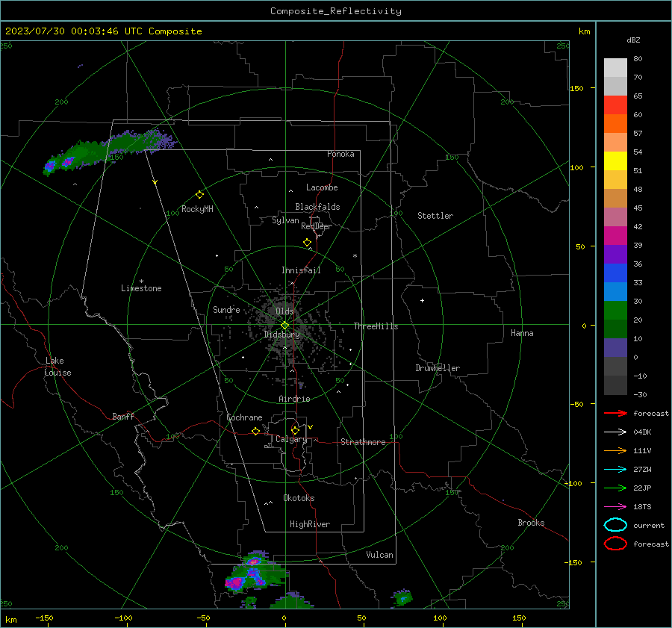Click the yellow swatch in dBZ scale
672x628 pixels.
pyautogui.click(x=615, y=161)
